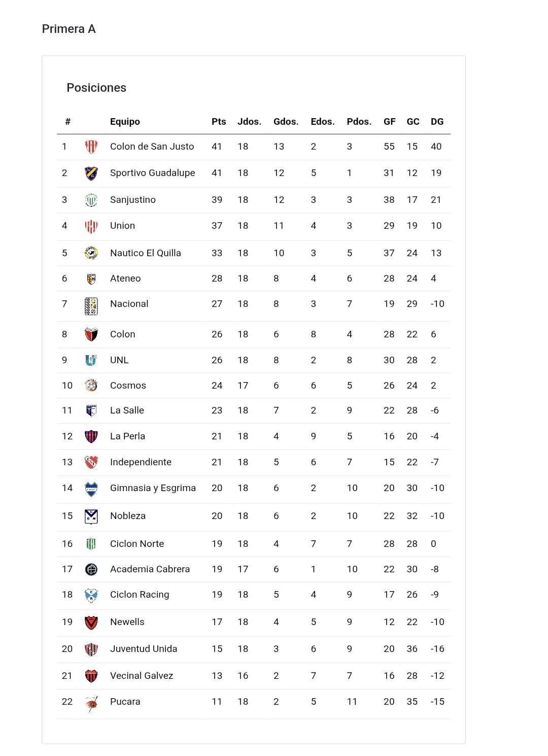The image size is (548, 756).
Task: Click the Cosmos circular team badge
Action: [x=91, y=386]
